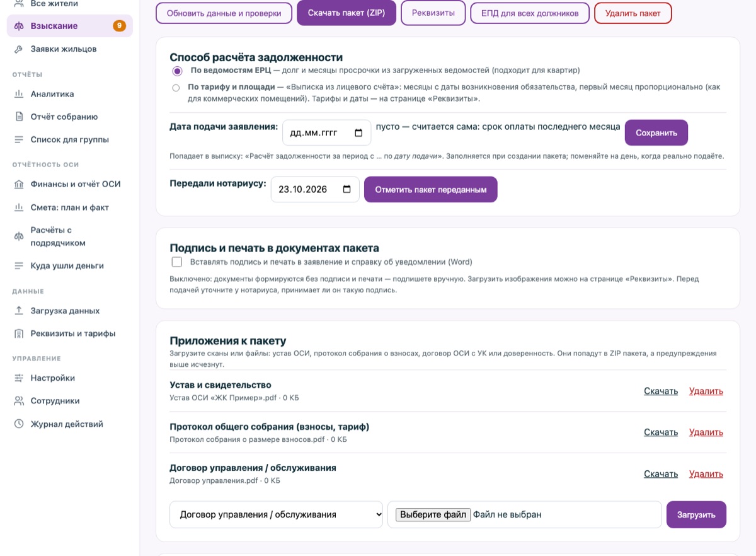Click the wrench icon beside Заявки жильцов
Screen dimensions: 756x556
click(x=19, y=49)
